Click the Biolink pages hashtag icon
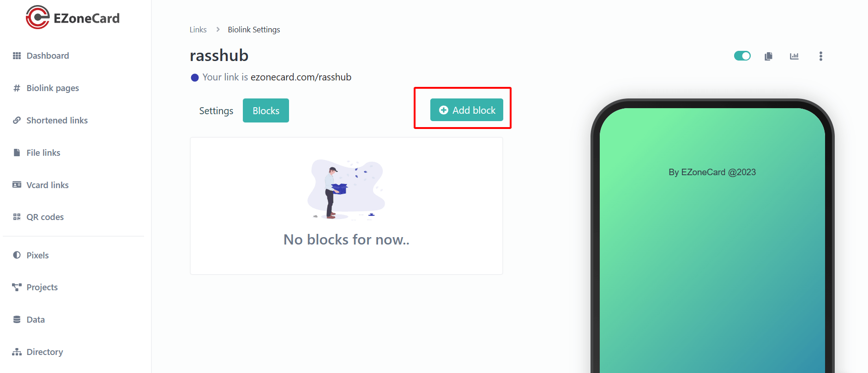Viewport: 868px width, 373px height. pos(17,88)
